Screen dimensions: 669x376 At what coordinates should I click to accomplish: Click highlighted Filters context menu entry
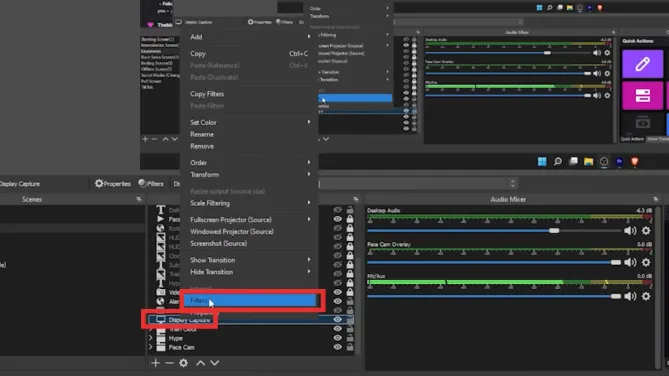tap(250, 300)
